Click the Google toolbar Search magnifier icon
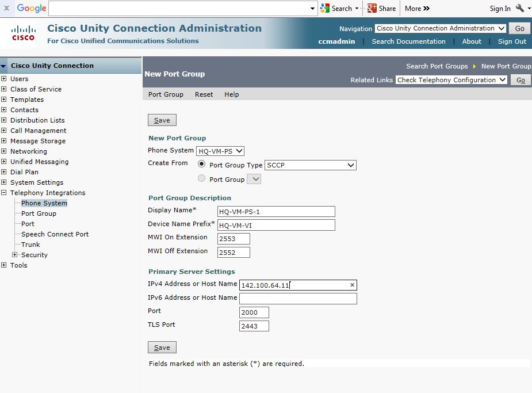The image size is (532, 393). tap(326, 8)
